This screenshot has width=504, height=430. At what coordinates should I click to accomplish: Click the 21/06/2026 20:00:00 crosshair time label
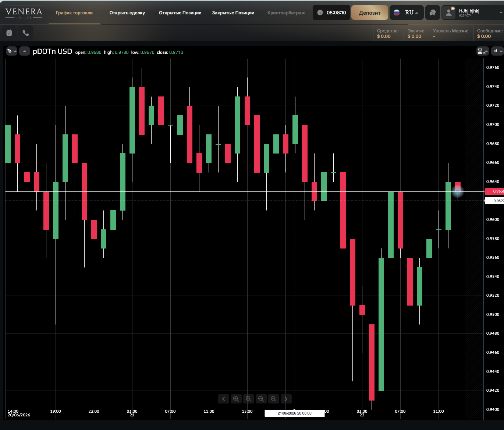[295, 413]
